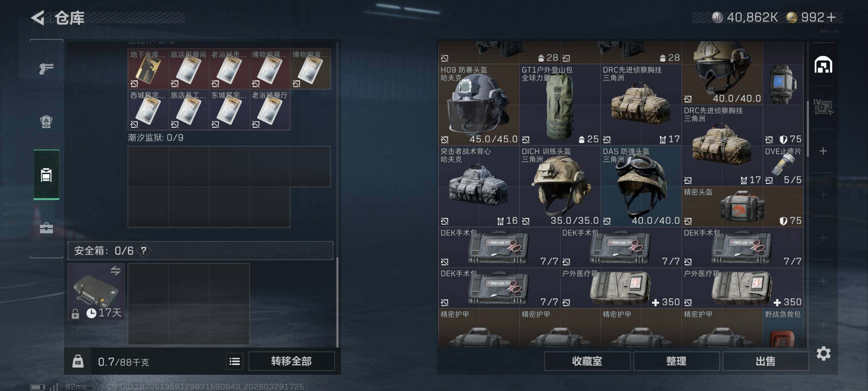The height and width of the screenshot is (391, 868).
Task: Click the stash vertical scrollbar
Action: coord(808,128)
